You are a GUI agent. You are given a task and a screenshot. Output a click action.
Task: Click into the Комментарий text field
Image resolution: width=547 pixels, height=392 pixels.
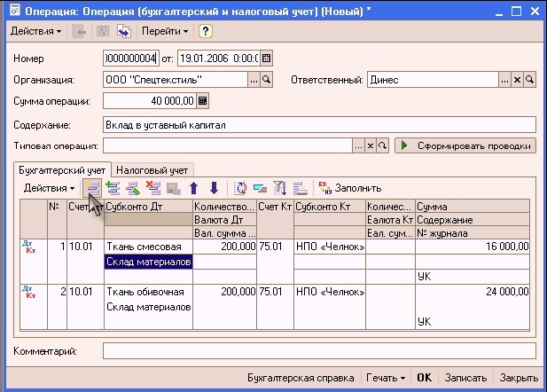tap(319, 351)
